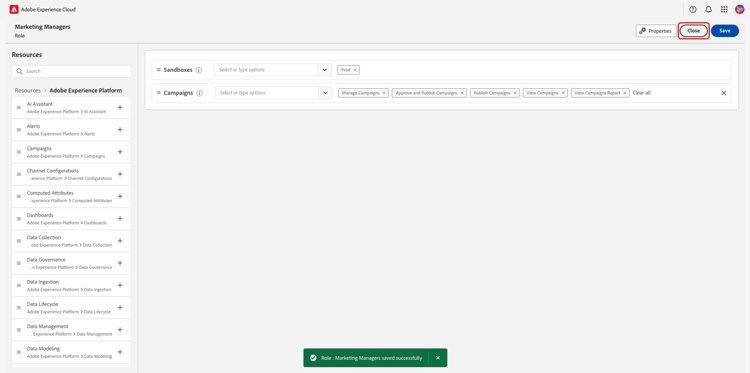The width and height of the screenshot is (750, 373).
Task: Add the Data Lifecycle resource
Action: [x=120, y=307]
